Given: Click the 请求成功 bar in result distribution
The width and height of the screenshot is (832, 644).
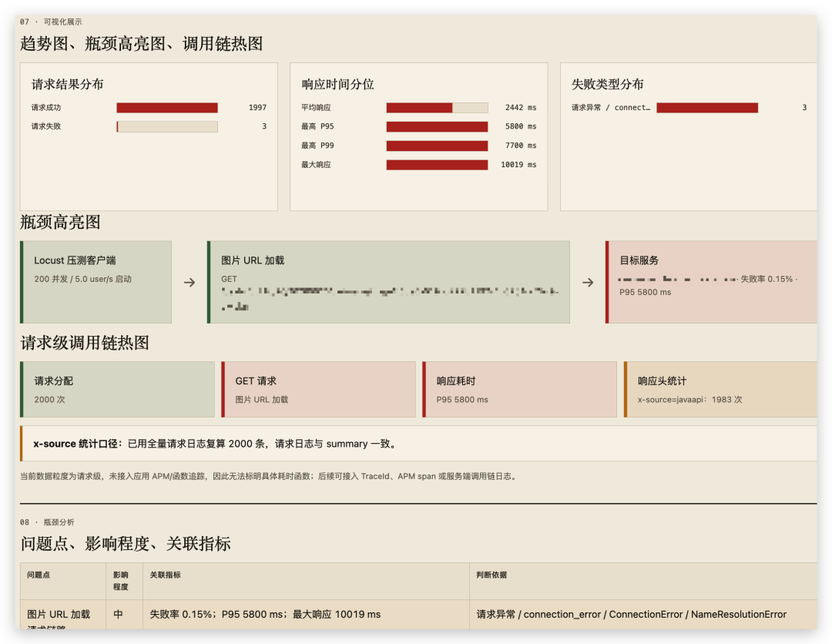Looking at the screenshot, I should pyautogui.click(x=167, y=108).
